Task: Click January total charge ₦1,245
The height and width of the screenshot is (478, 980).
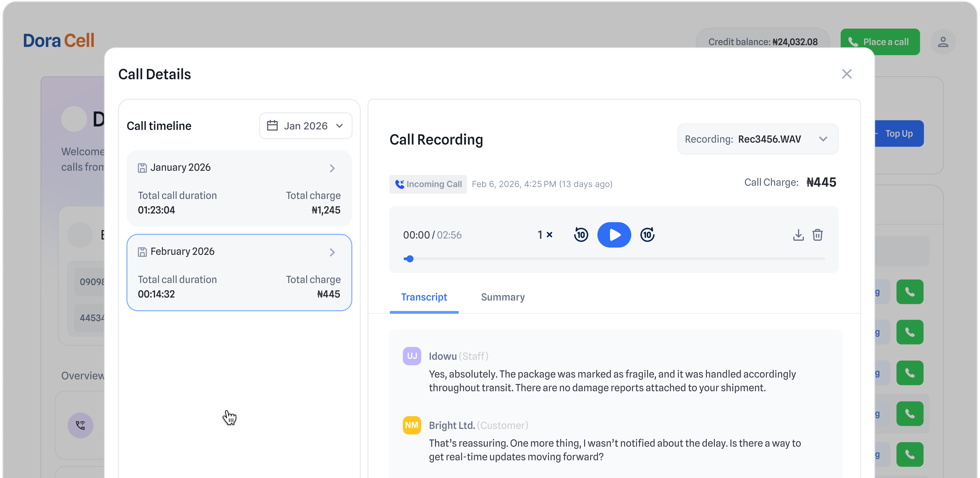Action: (x=326, y=210)
